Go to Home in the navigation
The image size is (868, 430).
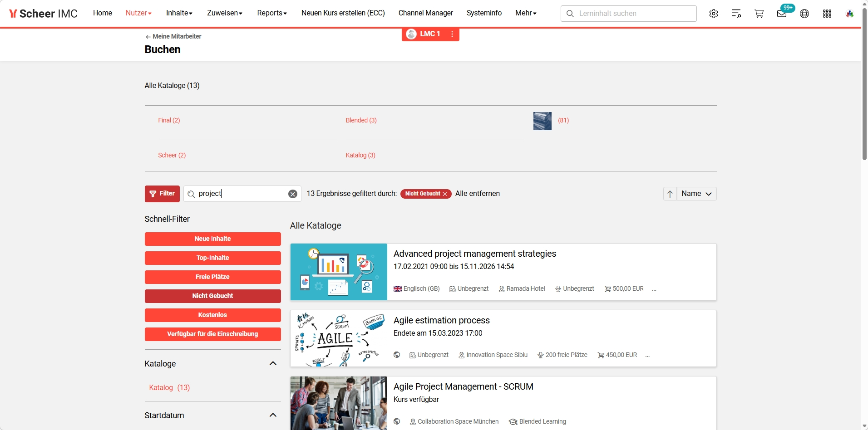point(103,13)
